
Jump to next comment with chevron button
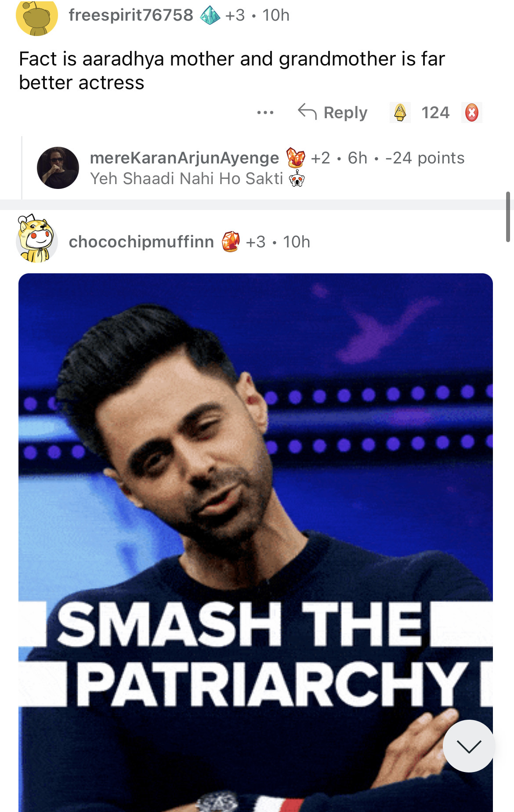[x=469, y=746]
